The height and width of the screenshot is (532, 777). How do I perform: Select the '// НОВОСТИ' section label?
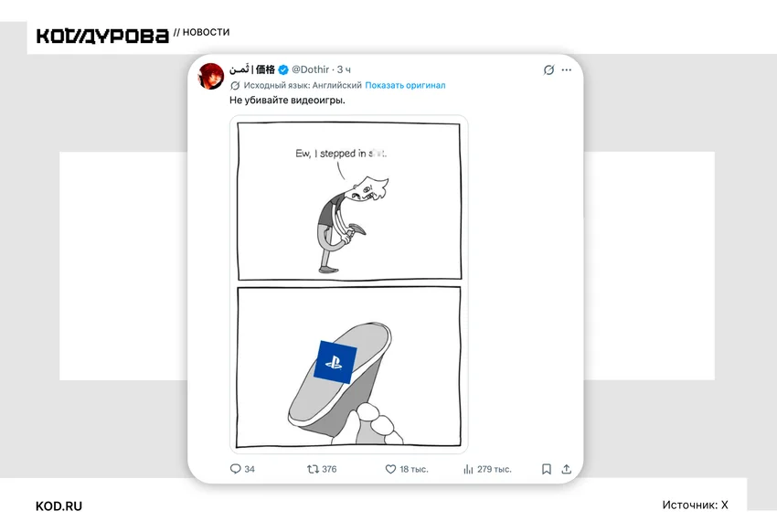pyautogui.click(x=201, y=32)
